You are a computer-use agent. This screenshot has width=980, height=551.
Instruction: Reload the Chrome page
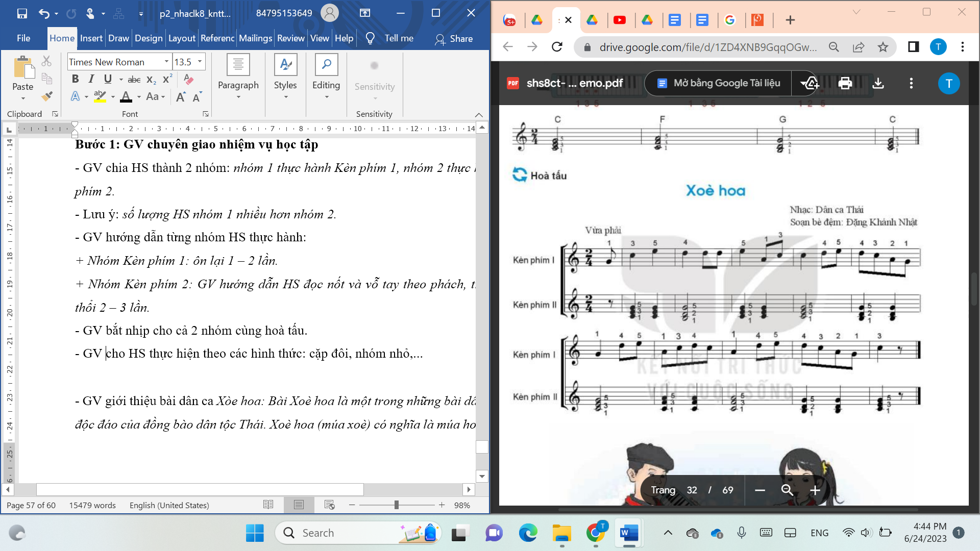[557, 47]
